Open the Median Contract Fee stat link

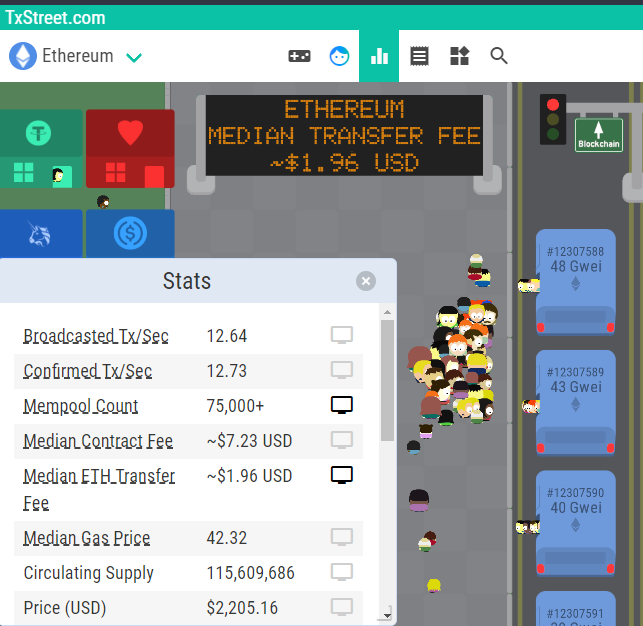pyautogui.click(x=98, y=441)
